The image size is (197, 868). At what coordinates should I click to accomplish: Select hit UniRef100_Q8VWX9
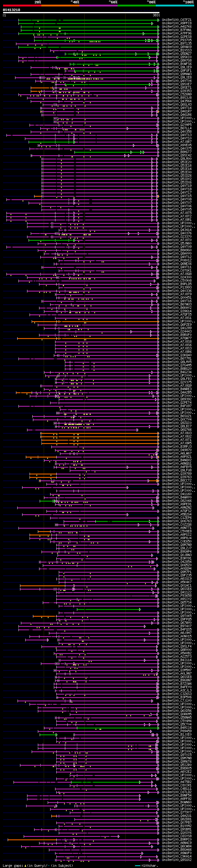pyautogui.click(x=177, y=47)
